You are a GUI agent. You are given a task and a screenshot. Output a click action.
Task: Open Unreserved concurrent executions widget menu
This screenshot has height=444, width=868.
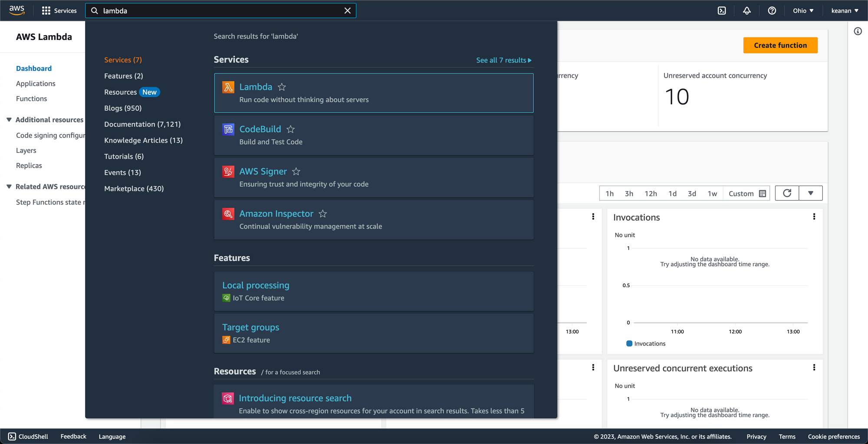(x=814, y=368)
